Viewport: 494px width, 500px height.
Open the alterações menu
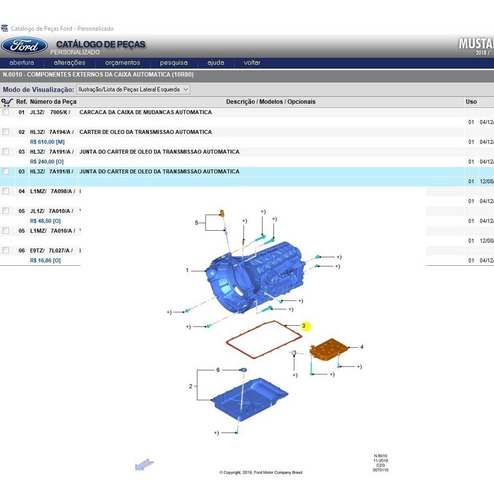coord(69,63)
